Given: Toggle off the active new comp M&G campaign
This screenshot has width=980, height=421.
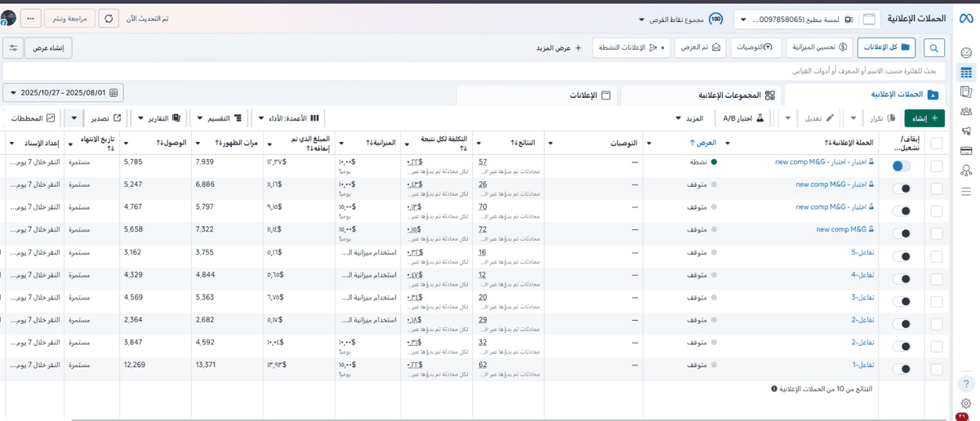Looking at the screenshot, I should [902, 166].
